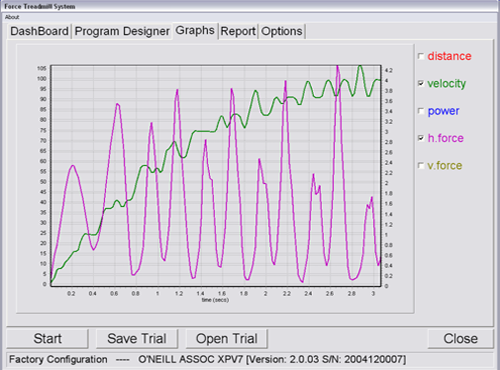Screen dimensions: 500x370
Task: Click Open Trial button
Action: tap(227, 339)
